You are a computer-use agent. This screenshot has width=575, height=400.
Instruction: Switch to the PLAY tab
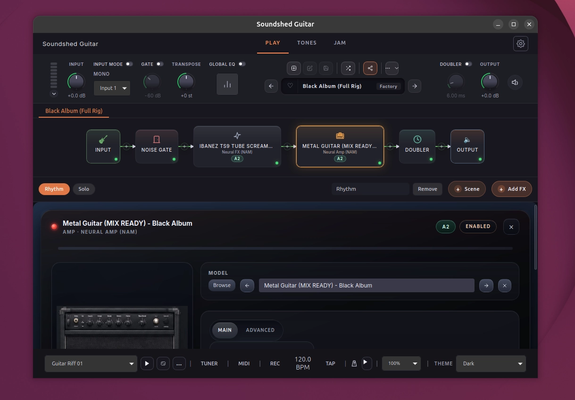coord(272,43)
